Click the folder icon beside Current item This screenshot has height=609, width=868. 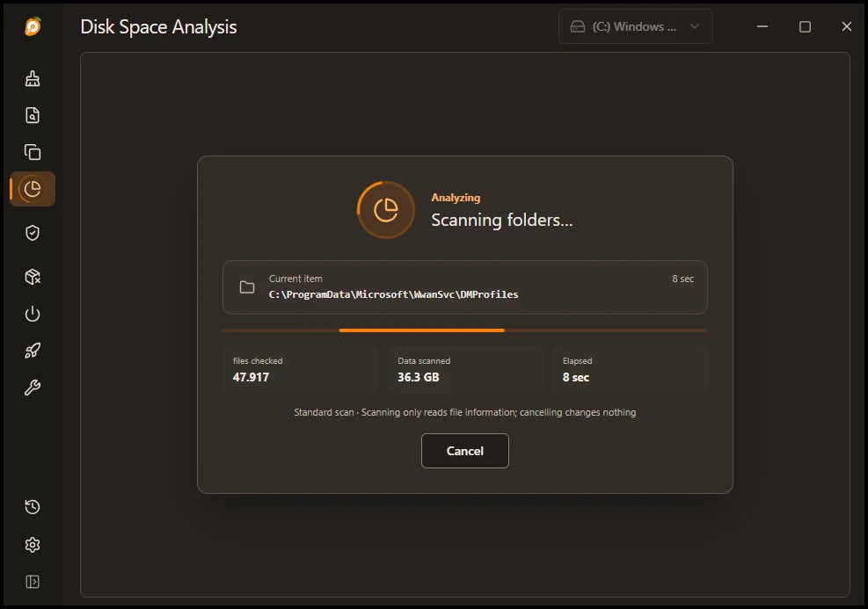[x=247, y=287]
